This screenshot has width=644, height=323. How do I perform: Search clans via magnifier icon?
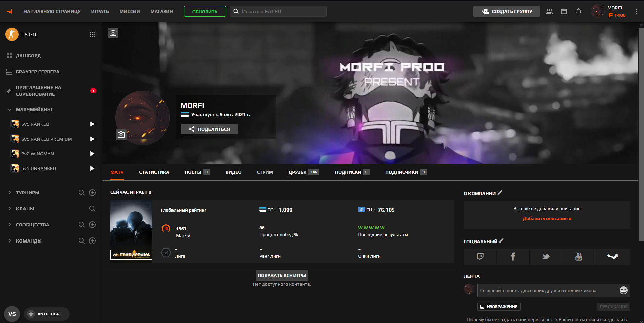(92, 209)
